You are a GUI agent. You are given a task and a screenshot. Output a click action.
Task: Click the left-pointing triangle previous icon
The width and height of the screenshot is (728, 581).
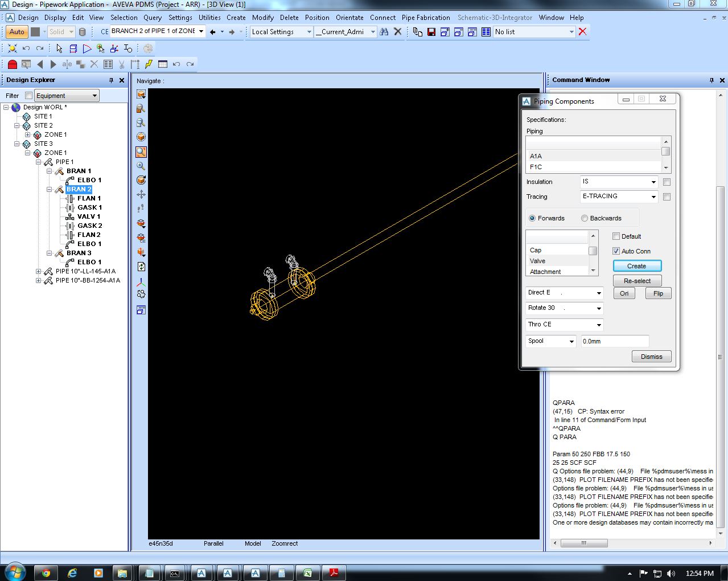click(40, 64)
